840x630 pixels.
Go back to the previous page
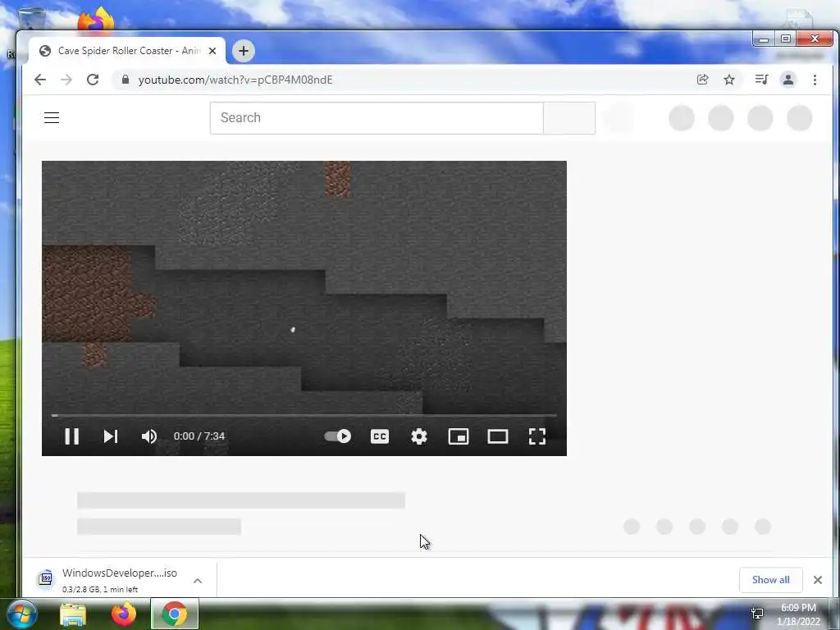pos(40,80)
